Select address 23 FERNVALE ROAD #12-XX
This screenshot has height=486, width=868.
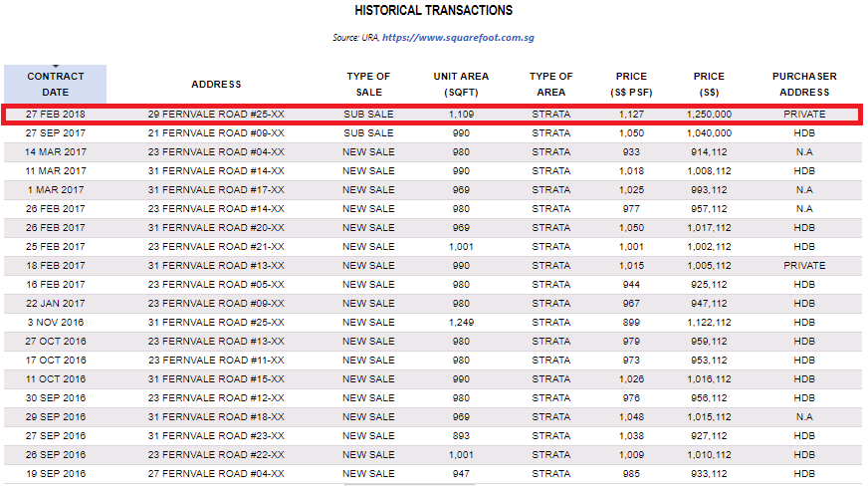pyautogui.click(x=216, y=398)
